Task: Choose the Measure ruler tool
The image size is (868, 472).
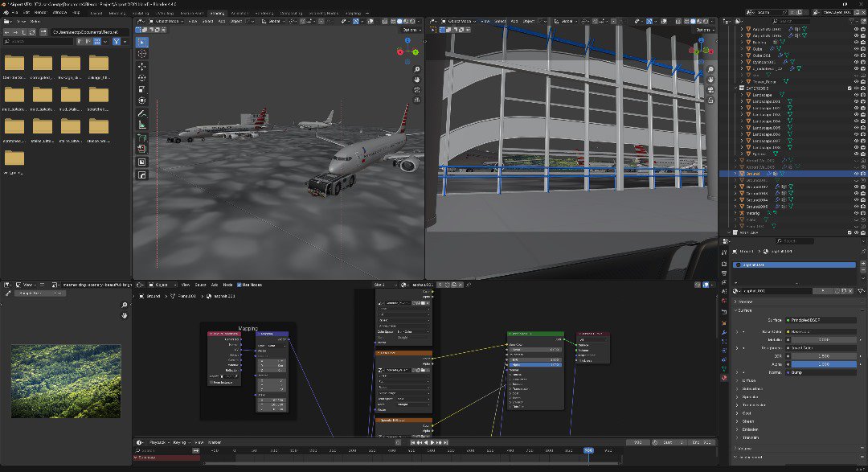Action: (x=141, y=125)
